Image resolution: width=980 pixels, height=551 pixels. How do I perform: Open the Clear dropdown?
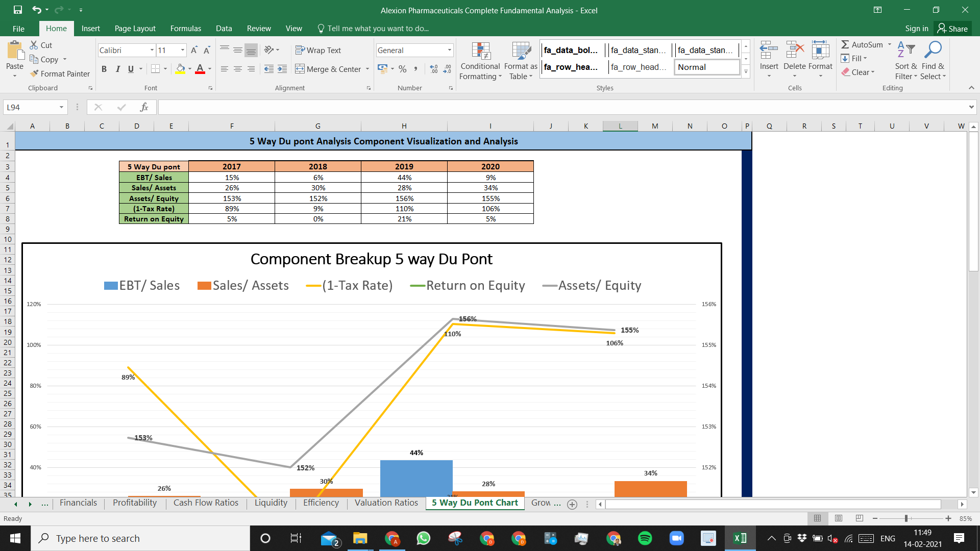pos(859,72)
